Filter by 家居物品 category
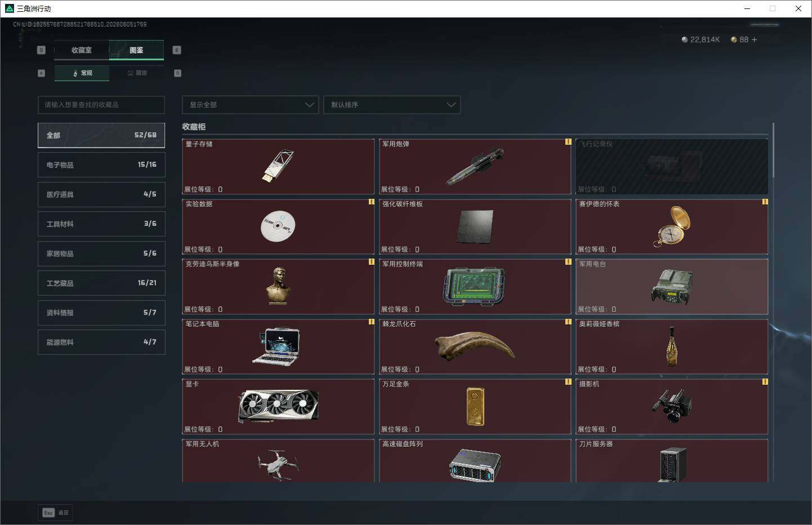Image resolution: width=812 pixels, height=525 pixels. (101, 253)
